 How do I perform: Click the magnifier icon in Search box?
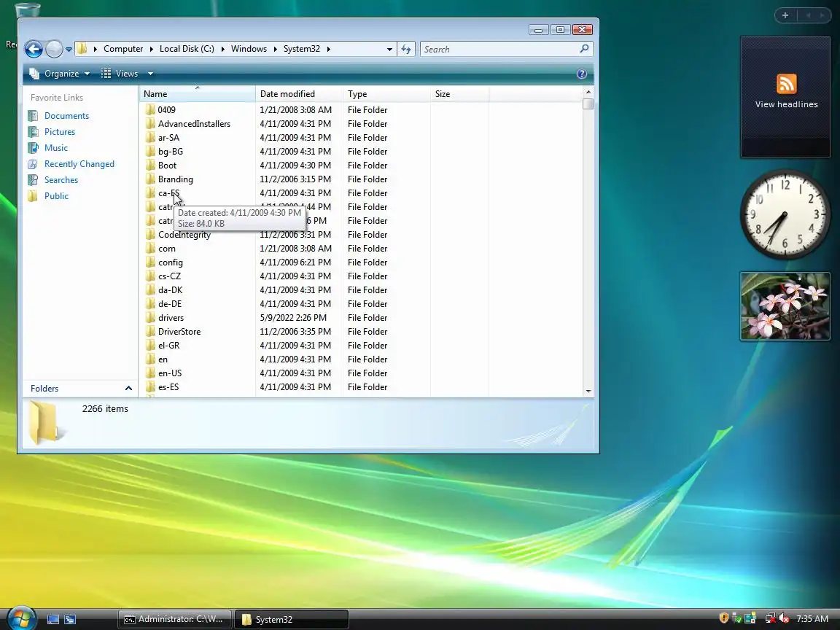pyautogui.click(x=584, y=49)
